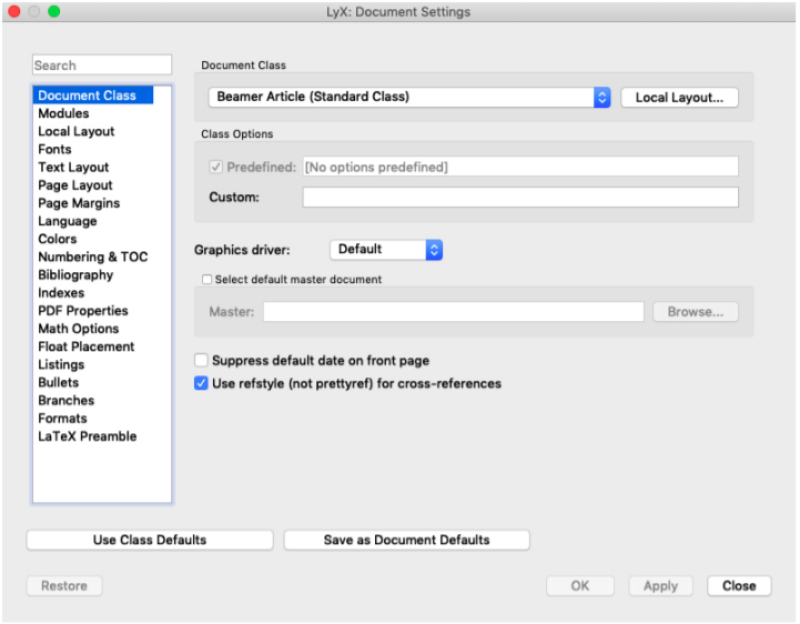Select Colors in the settings list
This screenshot has width=800, height=624.
(58, 239)
